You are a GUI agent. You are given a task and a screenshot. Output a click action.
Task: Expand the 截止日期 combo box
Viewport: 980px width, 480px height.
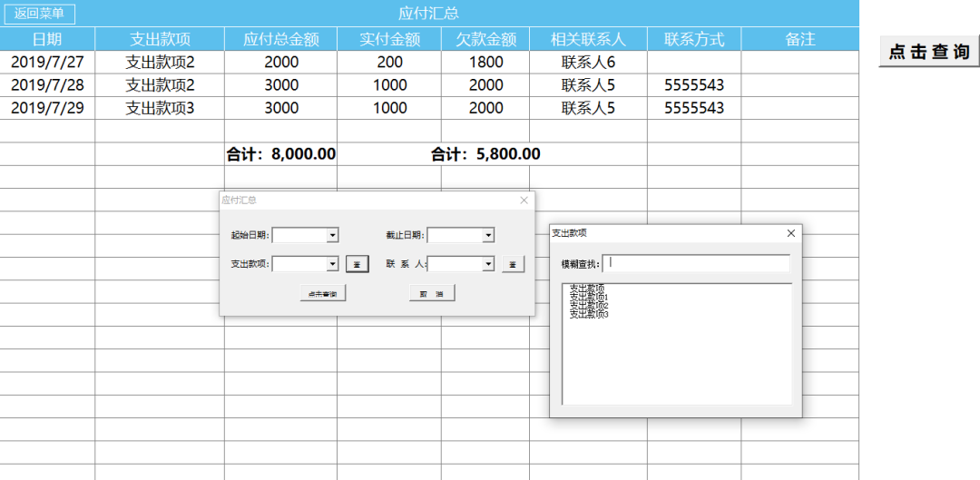(x=488, y=235)
